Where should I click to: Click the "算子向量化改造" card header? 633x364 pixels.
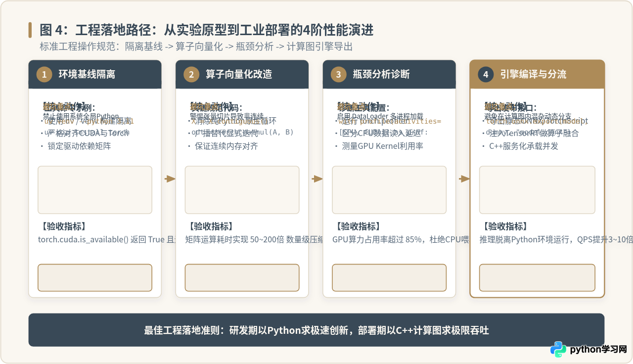(x=242, y=74)
